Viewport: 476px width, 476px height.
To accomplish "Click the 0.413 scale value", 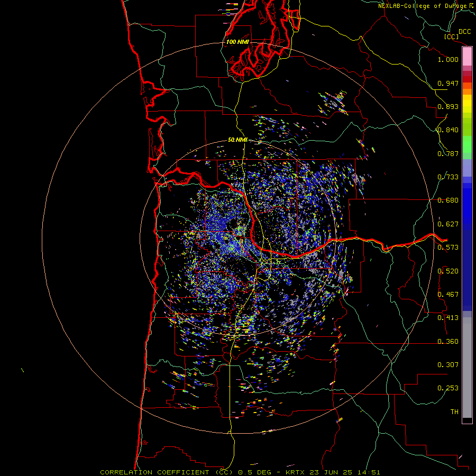I will [x=448, y=318].
